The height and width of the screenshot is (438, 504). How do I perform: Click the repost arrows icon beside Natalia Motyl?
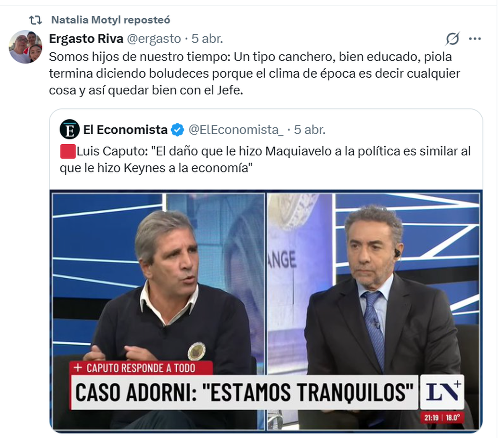[35, 20]
